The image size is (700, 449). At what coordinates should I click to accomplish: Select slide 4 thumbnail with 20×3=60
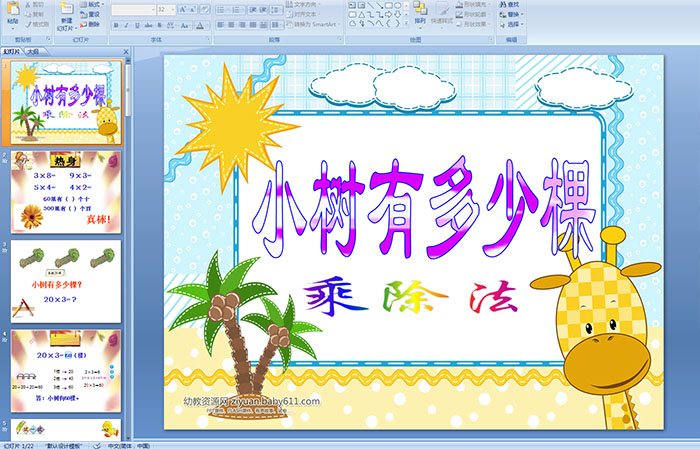(66, 371)
